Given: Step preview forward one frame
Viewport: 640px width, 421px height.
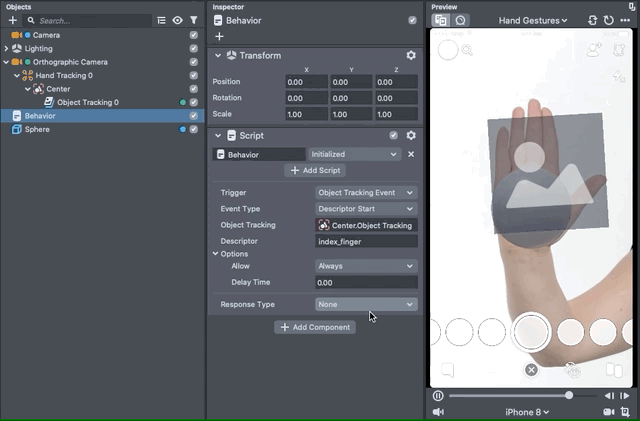Looking at the screenshot, I should point(625,396).
